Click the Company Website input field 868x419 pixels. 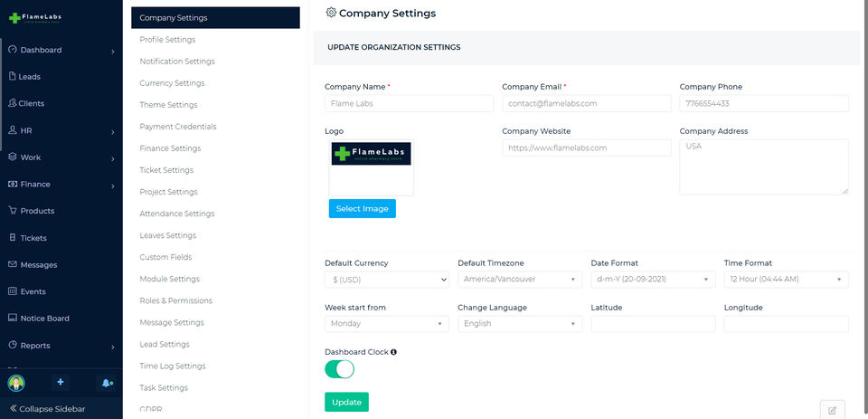[x=587, y=148]
